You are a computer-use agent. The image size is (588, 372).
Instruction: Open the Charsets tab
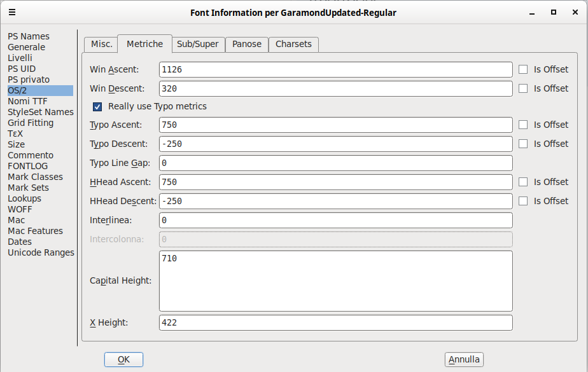(x=293, y=45)
